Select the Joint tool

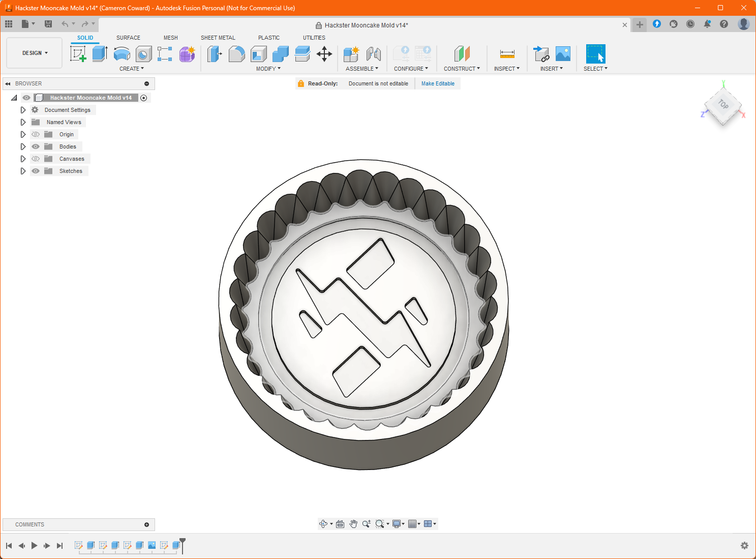click(x=374, y=53)
